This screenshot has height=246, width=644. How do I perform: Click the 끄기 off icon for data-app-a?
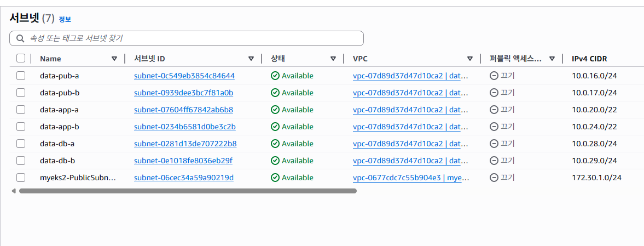click(494, 110)
